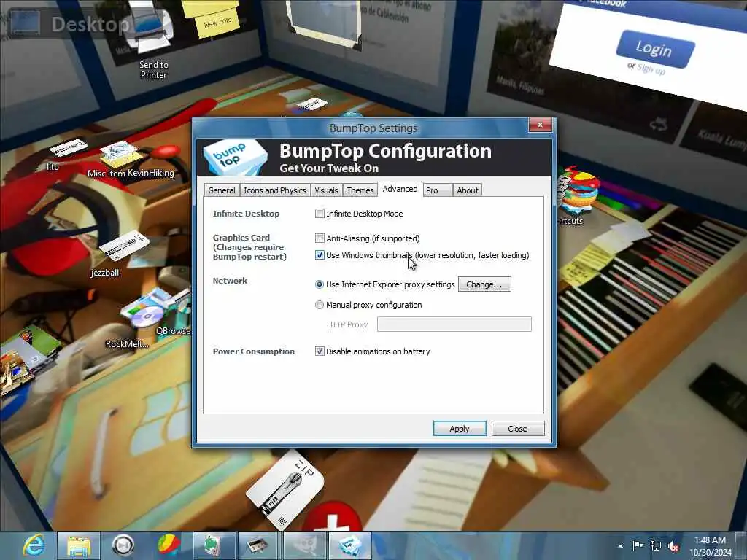
Task: Select the Advanced tab
Action: [400, 189]
